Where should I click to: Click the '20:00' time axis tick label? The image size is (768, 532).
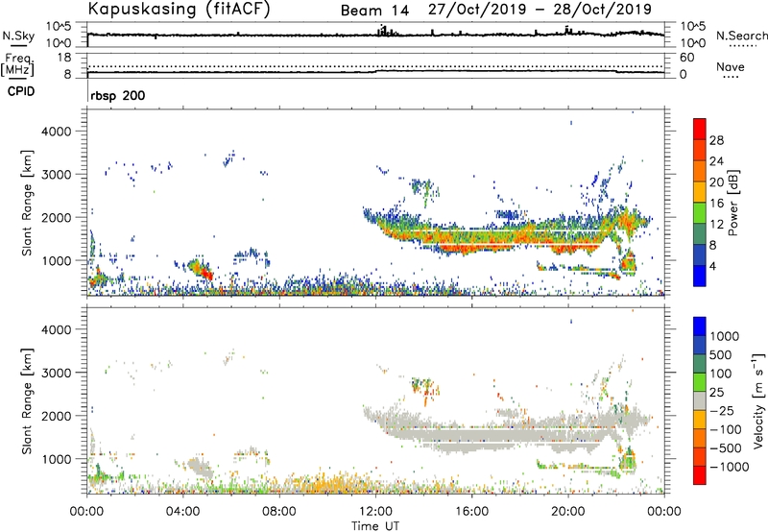pyautogui.click(x=568, y=512)
